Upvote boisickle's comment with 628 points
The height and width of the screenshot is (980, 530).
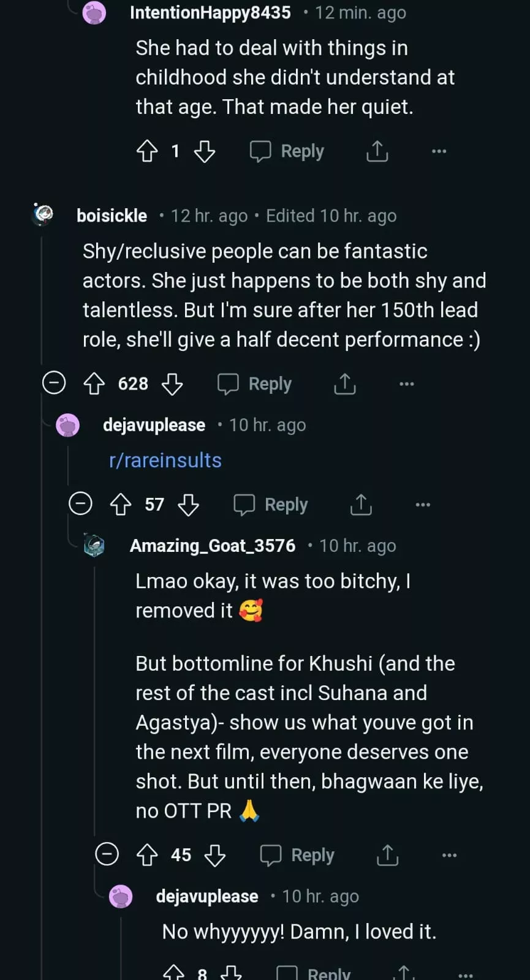[x=94, y=384]
